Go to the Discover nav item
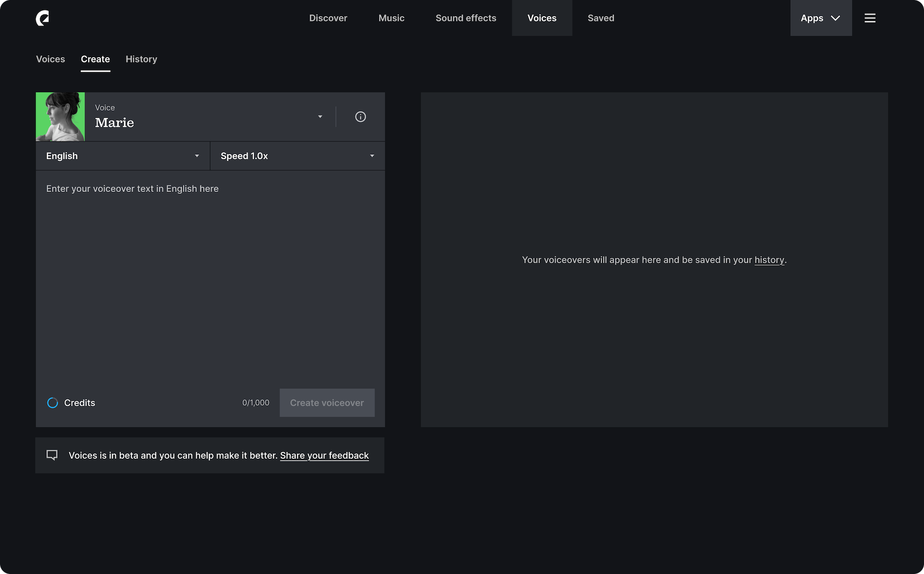Screen dimensions: 924x574 pyautogui.click(x=328, y=18)
